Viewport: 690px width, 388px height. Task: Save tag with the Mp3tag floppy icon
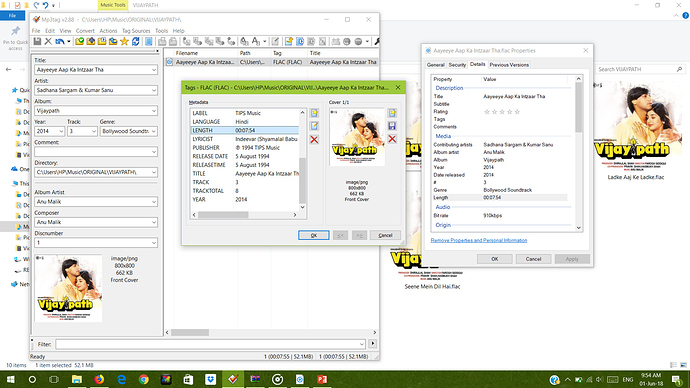coord(37,41)
